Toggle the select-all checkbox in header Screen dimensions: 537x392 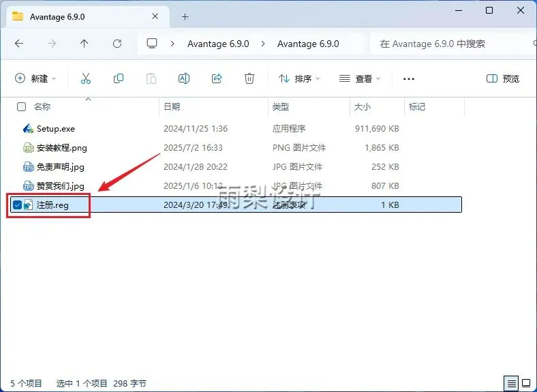point(21,107)
